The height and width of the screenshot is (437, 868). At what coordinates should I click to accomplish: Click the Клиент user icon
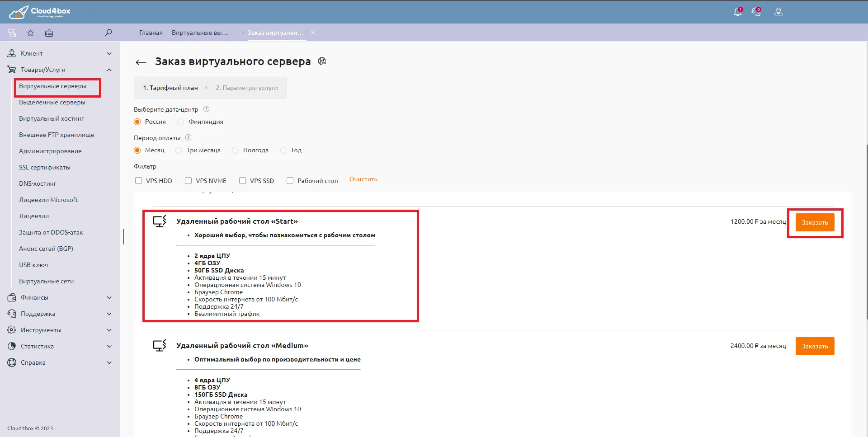12,53
